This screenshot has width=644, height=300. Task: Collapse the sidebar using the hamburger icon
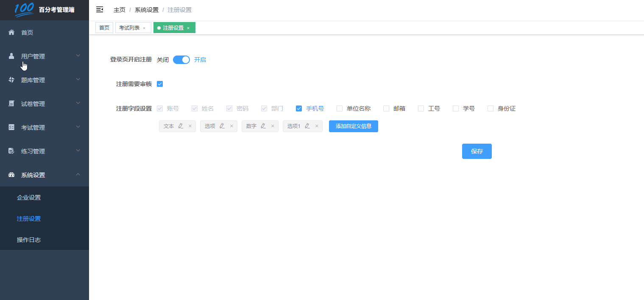100,9
